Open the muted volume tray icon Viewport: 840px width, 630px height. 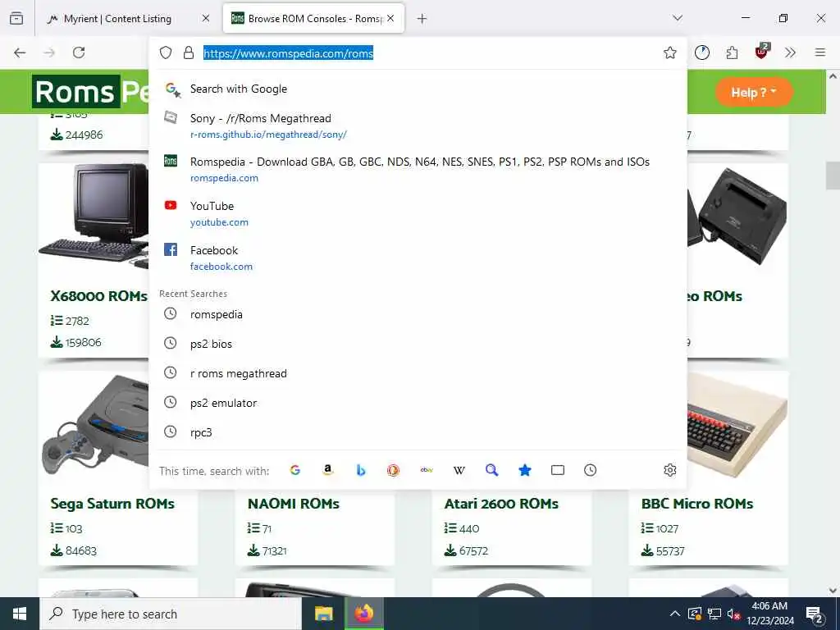[x=734, y=614]
